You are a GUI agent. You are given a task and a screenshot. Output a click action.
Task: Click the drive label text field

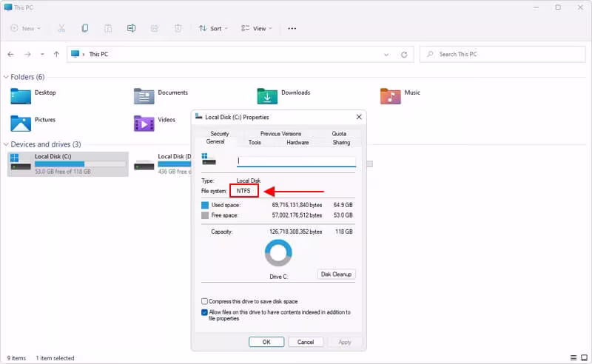pyautogui.click(x=297, y=161)
